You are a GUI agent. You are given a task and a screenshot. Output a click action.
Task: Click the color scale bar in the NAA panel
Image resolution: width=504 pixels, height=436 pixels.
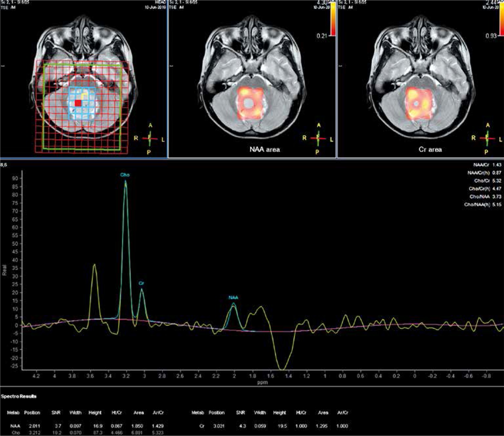click(333, 19)
